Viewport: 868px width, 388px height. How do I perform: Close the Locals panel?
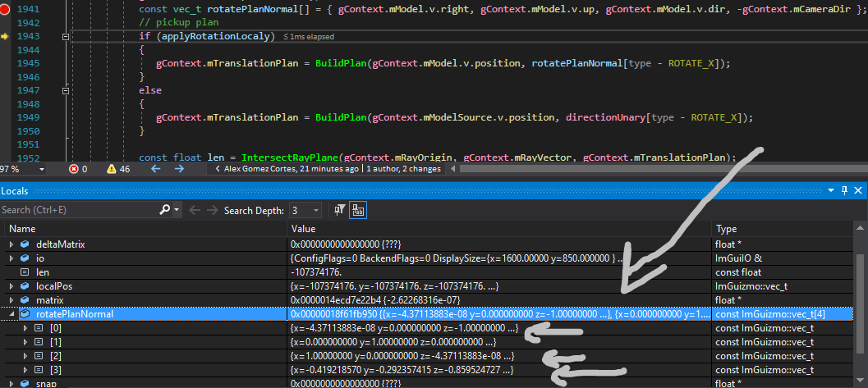pyautogui.click(x=858, y=190)
